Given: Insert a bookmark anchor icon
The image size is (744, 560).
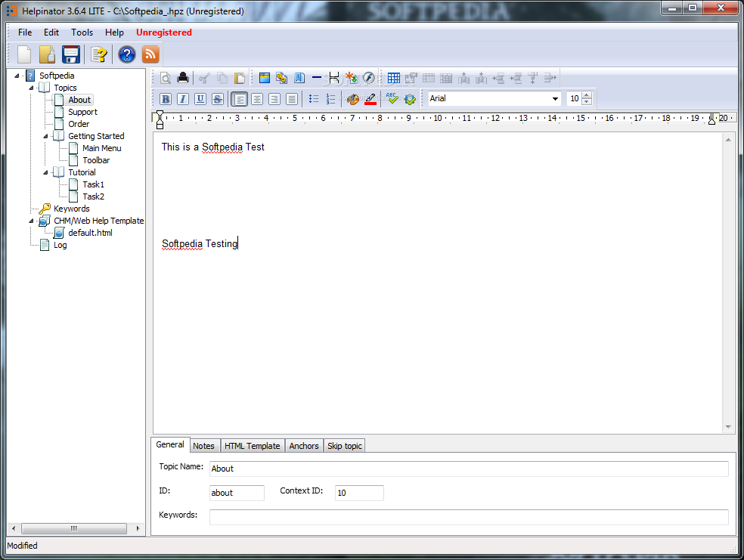Looking at the screenshot, I should pyautogui.click(x=299, y=79).
